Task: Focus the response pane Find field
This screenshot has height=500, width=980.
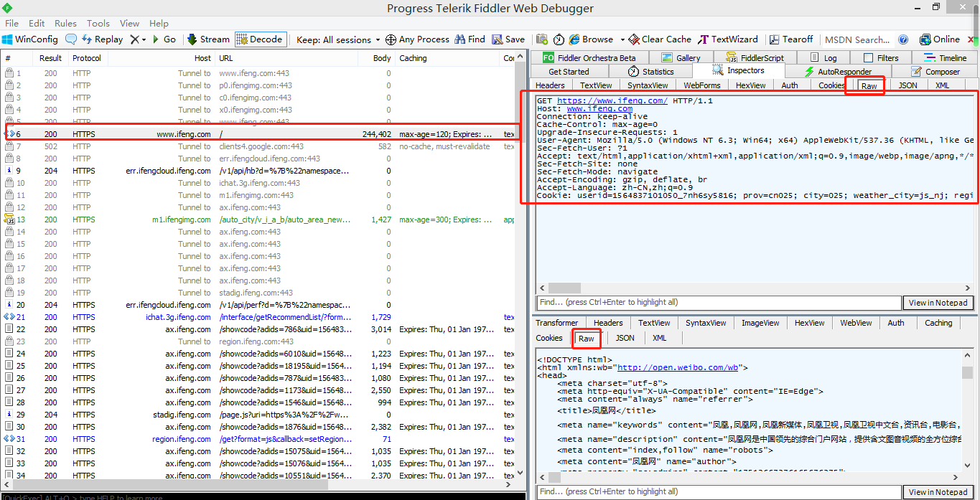Action: (x=719, y=492)
